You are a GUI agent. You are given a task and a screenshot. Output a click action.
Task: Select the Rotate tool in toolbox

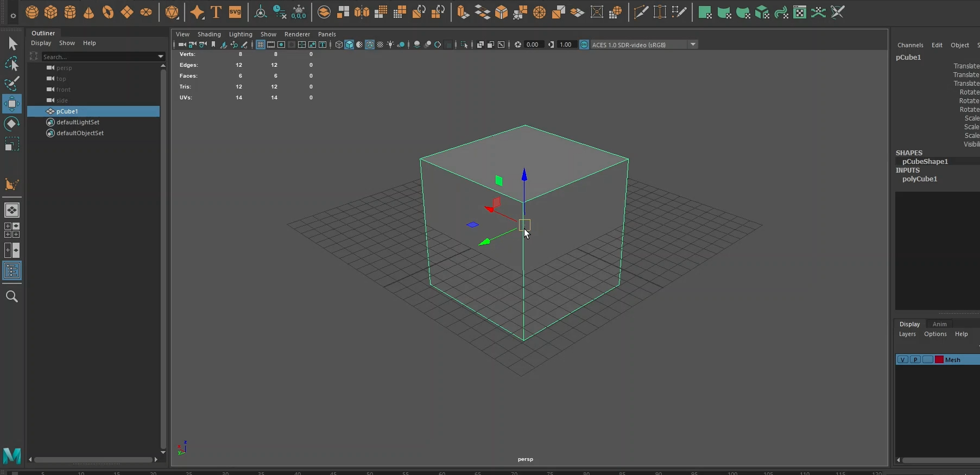[11, 124]
